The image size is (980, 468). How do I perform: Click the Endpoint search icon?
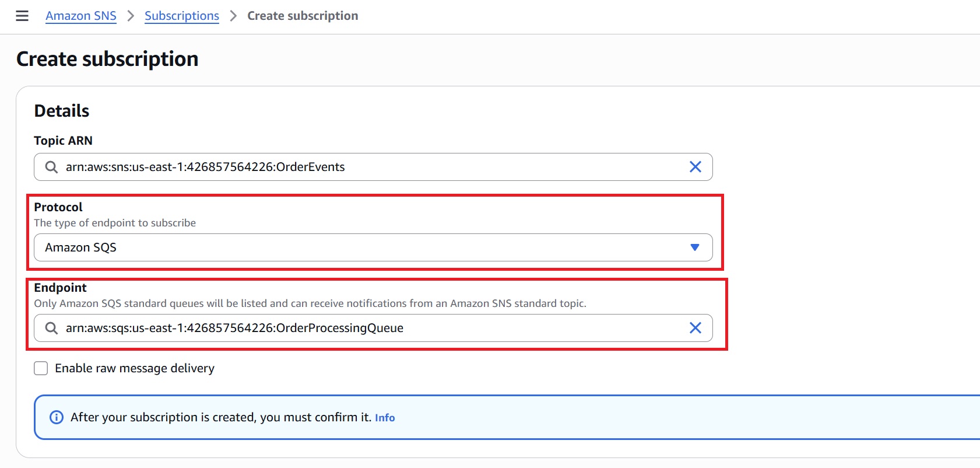tap(51, 328)
